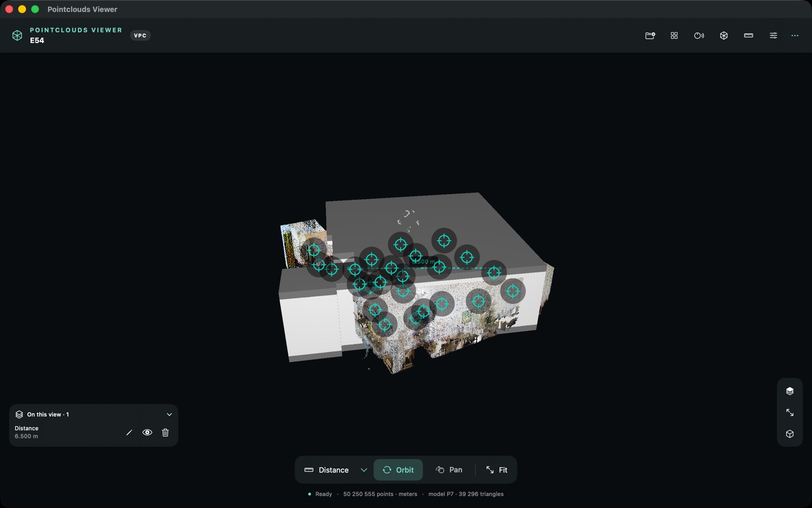Open the layers icon in the side toolbar

(x=790, y=391)
